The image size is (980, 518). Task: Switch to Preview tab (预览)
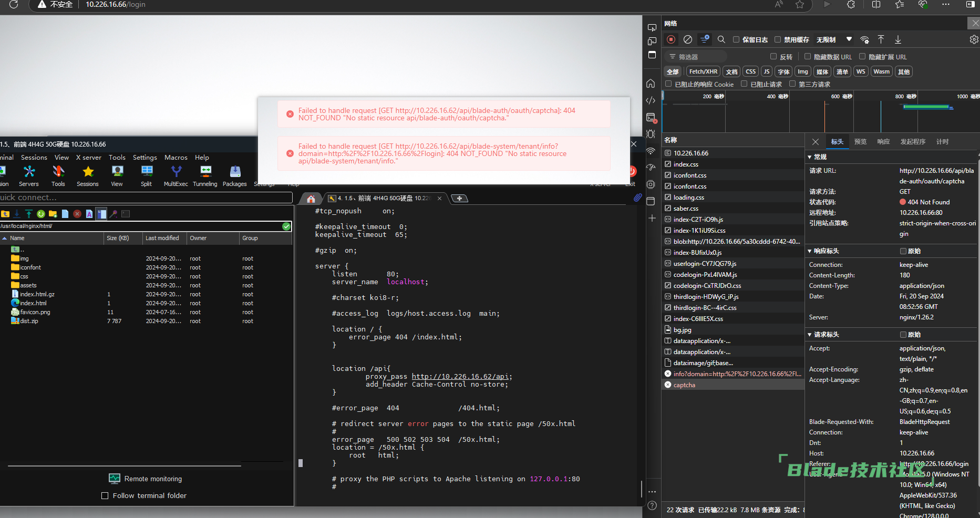[x=860, y=142]
